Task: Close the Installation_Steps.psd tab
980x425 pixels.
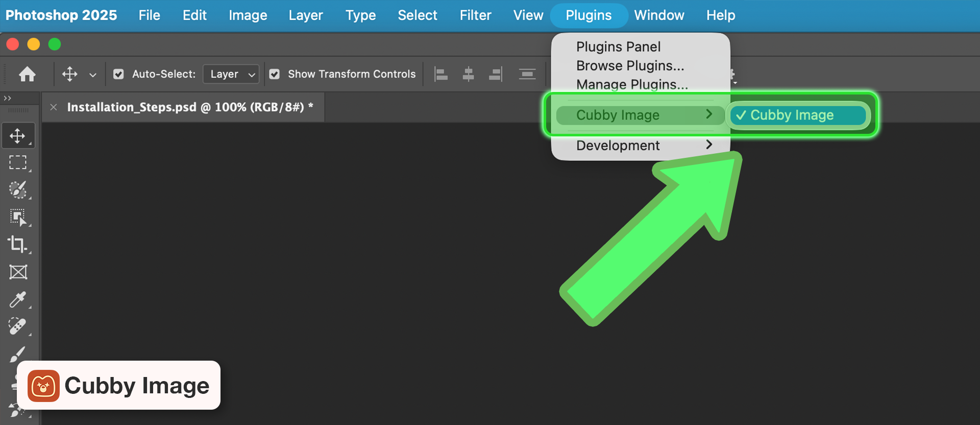Action: pyautogui.click(x=54, y=107)
